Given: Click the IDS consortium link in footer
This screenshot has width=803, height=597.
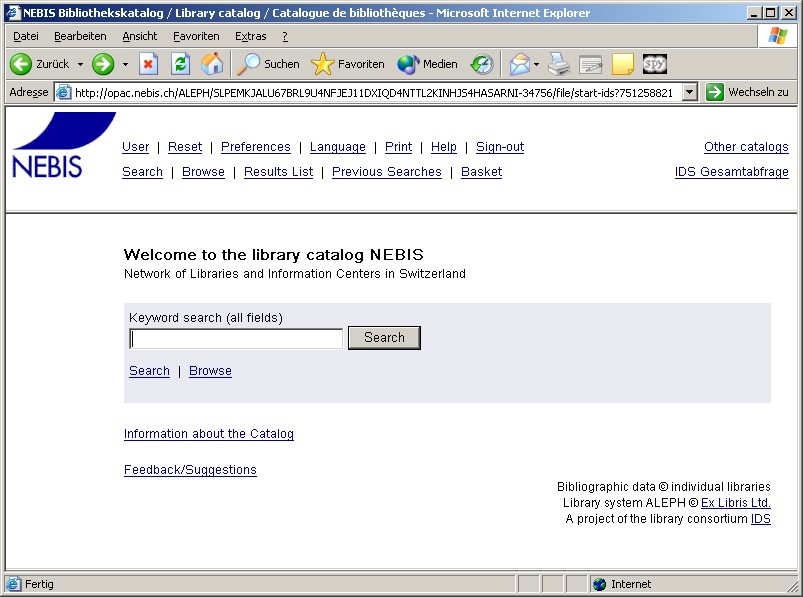Looking at the screenshot, I should click(760, 519).
